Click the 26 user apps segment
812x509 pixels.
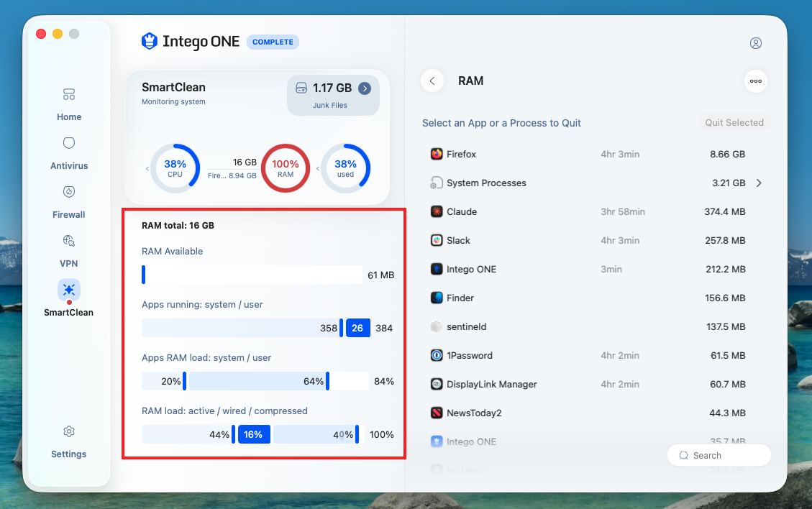coord(358,328)
